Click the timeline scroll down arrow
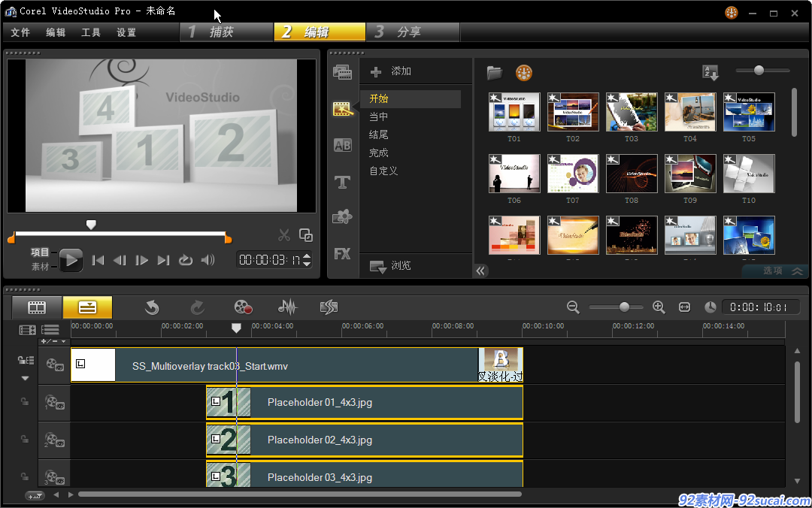 797,481
